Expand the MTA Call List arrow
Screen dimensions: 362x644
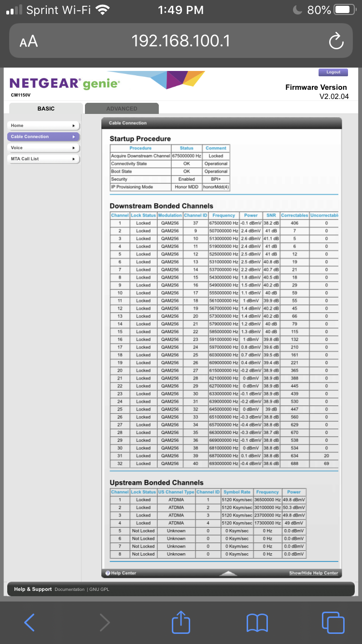73,159
